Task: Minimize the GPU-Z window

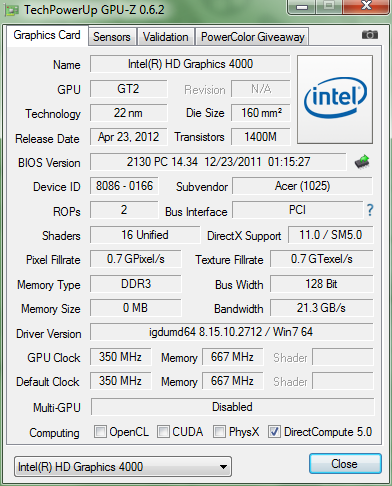Action: pos(302,7)
